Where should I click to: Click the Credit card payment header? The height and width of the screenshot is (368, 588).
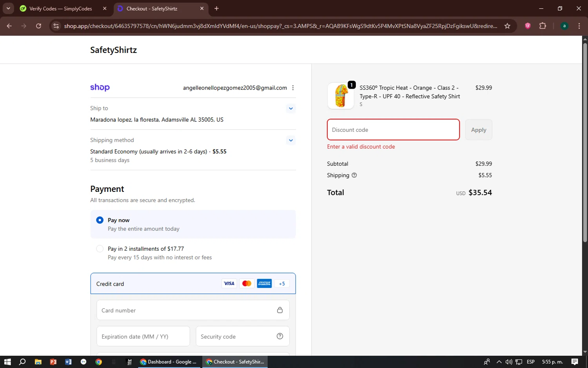point(193,284)
